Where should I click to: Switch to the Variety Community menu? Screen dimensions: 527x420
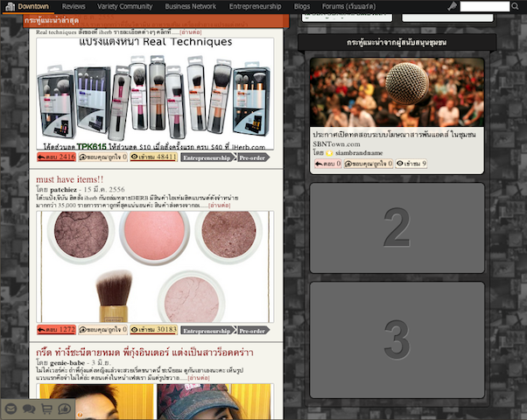[x=124, y=7]
